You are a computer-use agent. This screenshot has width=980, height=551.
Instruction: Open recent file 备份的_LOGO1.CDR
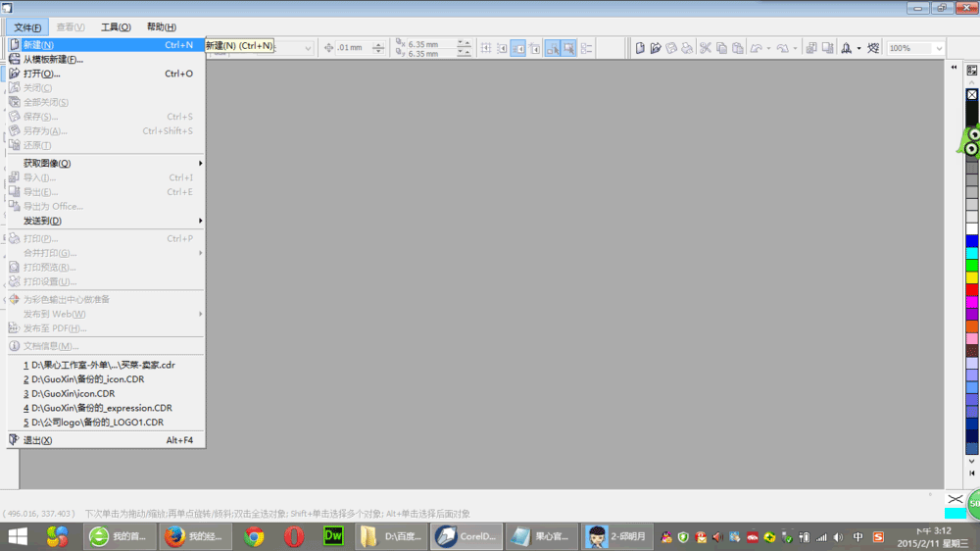click(106, 423)
